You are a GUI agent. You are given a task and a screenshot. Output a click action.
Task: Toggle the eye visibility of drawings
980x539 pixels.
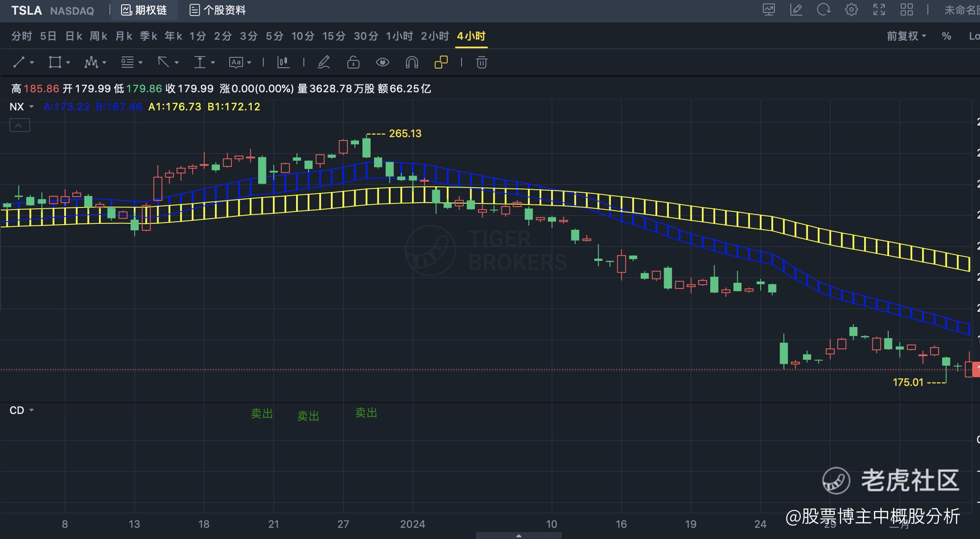pyautogui.click(x=382, y=63)
